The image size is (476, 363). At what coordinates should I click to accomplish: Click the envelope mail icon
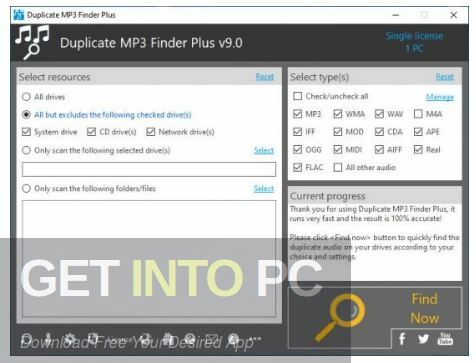tap(211, 339)
